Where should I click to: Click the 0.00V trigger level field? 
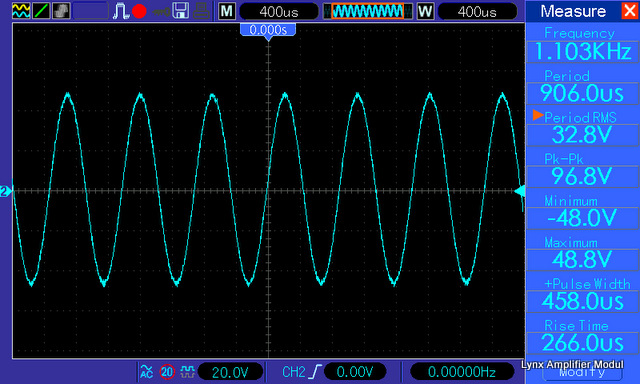click(355, 372)
